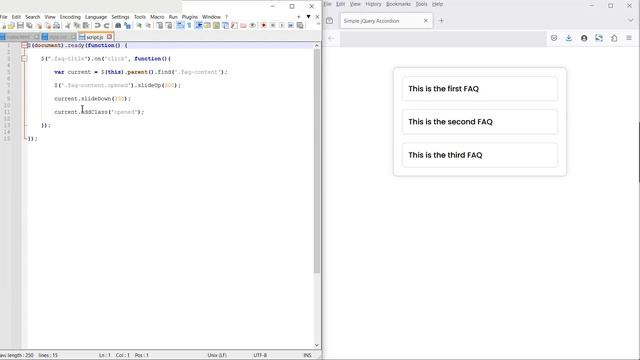The width and height of the screenshot is (640, 360).
Task: Toggle Synchronize vertical scrolling icon
Action: (160, 25)
